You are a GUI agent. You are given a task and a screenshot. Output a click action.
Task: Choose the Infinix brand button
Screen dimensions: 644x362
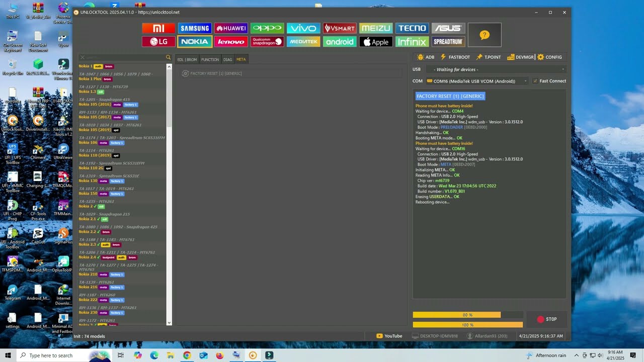point(412,42)
